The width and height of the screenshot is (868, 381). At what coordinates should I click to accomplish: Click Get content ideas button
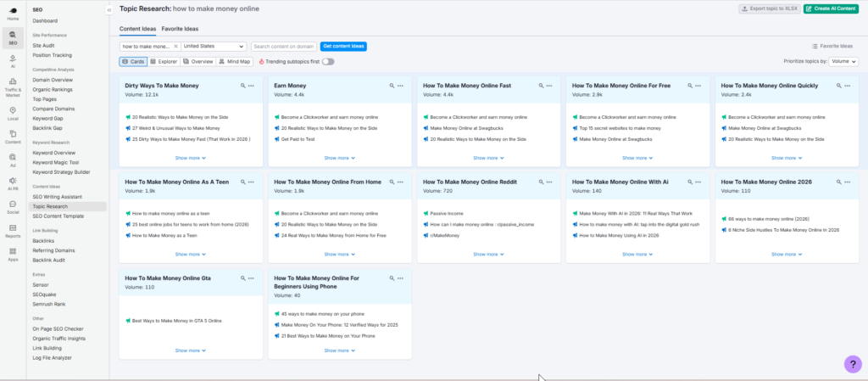pos(343,47)
